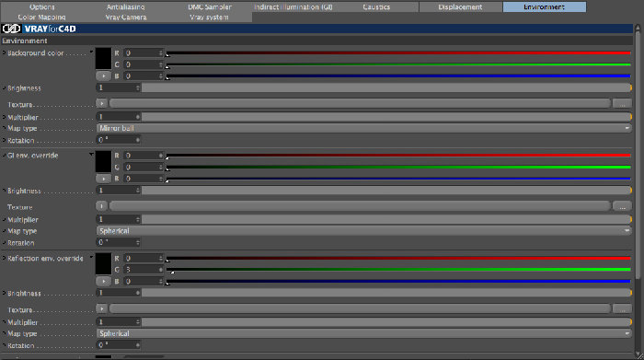Screen dimensions: 644x360
Task: Click the Reflection env. Rotation stepper arrows
Action: (x=138, y=345)
